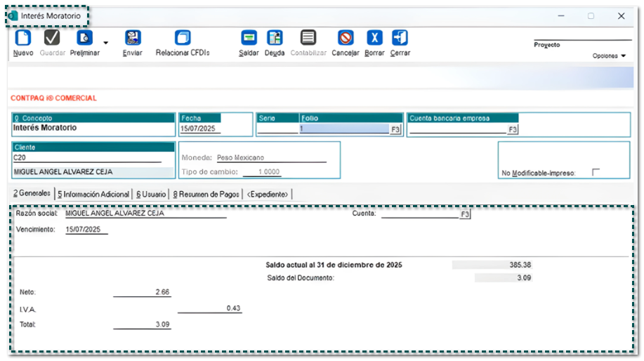Click F3 button for Cuenta bancaria empresa
This screenshot has width=644, height=361.
point(513,129)
